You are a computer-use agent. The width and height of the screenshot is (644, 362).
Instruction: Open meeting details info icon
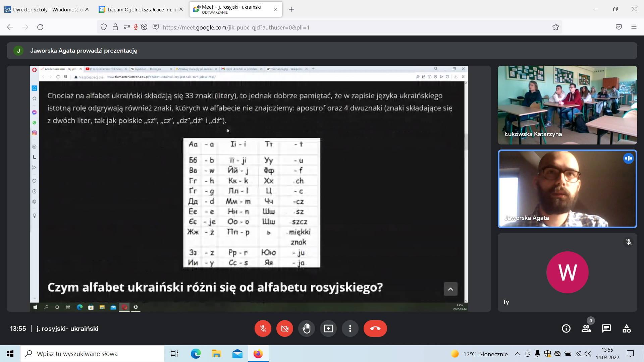(566, 328)
